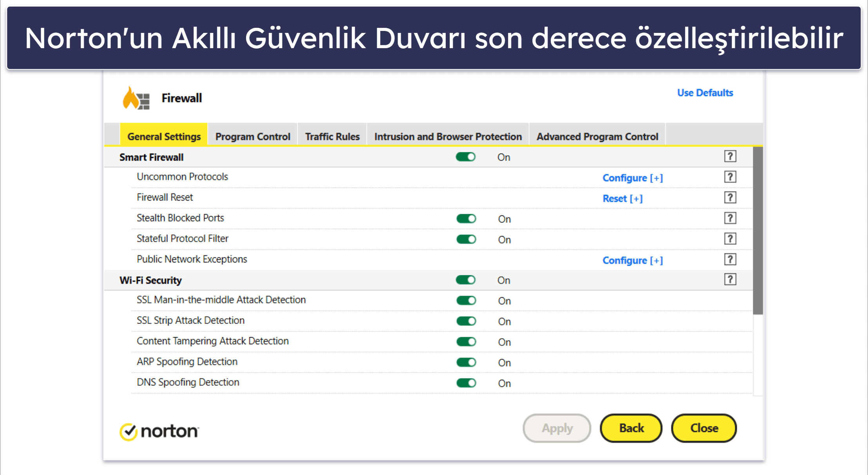This screenshot has height=475, width=868.
Task: Select the Smart Firewall heading
Action: [x=152, y=157]
